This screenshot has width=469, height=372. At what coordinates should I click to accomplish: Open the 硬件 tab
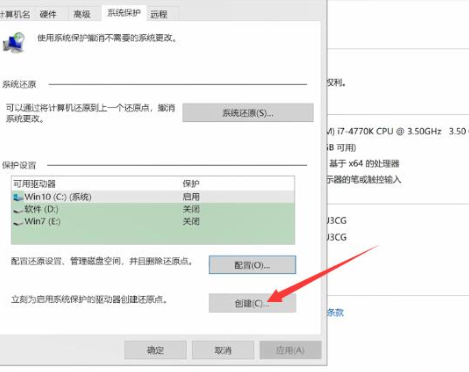tap(48, 14)
